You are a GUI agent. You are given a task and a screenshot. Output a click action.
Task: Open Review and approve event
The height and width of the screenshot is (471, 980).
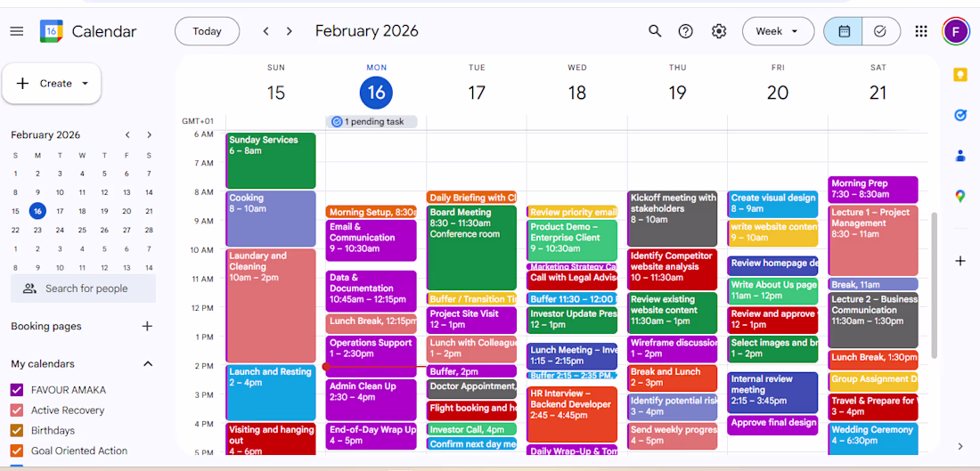point(773,320)
